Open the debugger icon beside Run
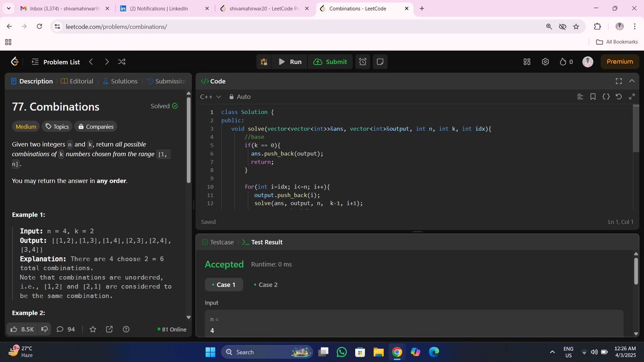 264,62
